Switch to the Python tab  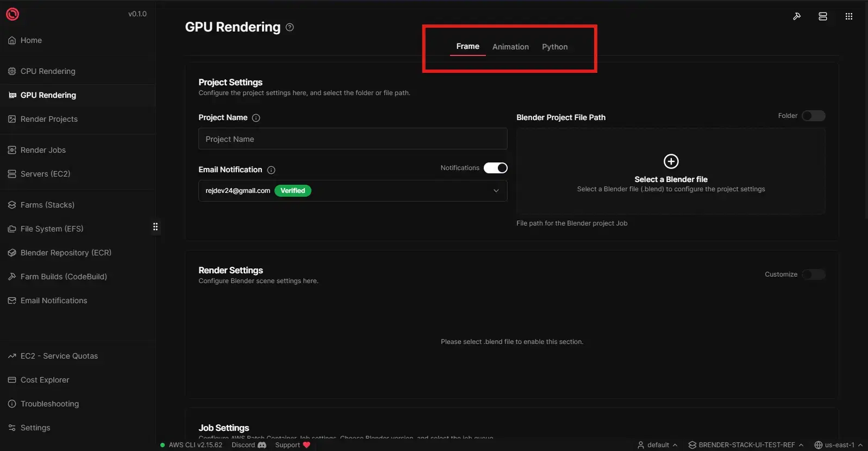click(555, 47)
